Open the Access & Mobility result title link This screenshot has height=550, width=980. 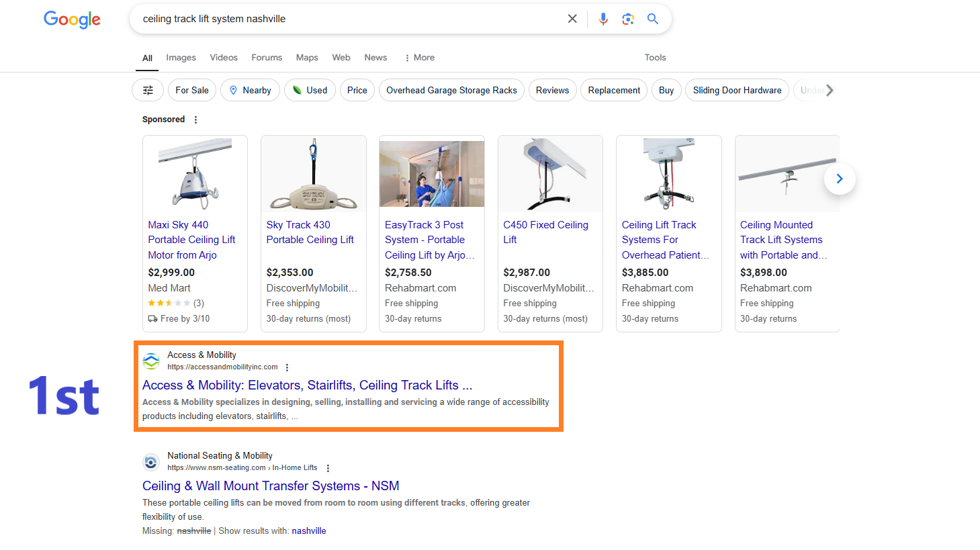308,385
